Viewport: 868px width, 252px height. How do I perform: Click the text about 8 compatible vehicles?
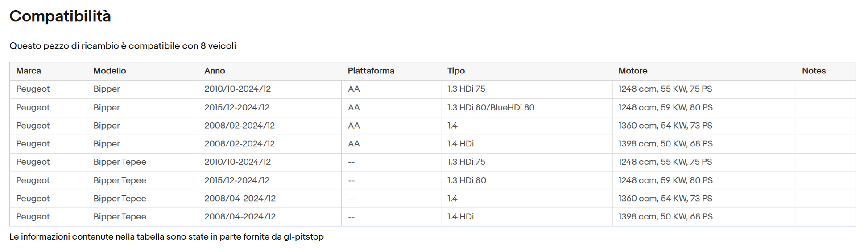click(123, 46)
